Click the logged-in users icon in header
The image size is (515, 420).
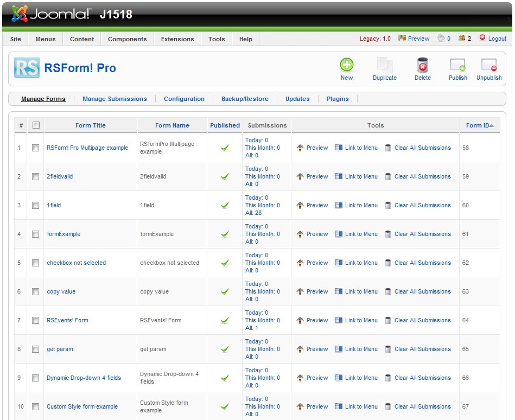461,38
